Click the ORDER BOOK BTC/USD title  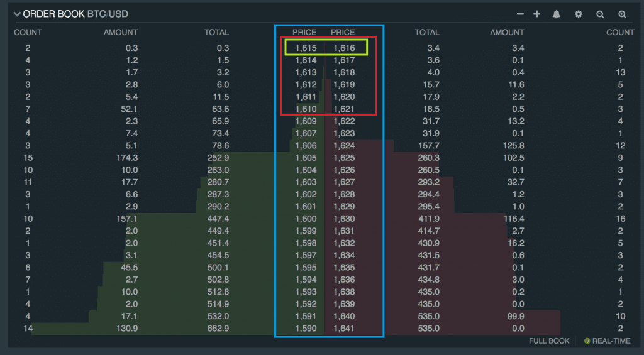click(76, 14)
